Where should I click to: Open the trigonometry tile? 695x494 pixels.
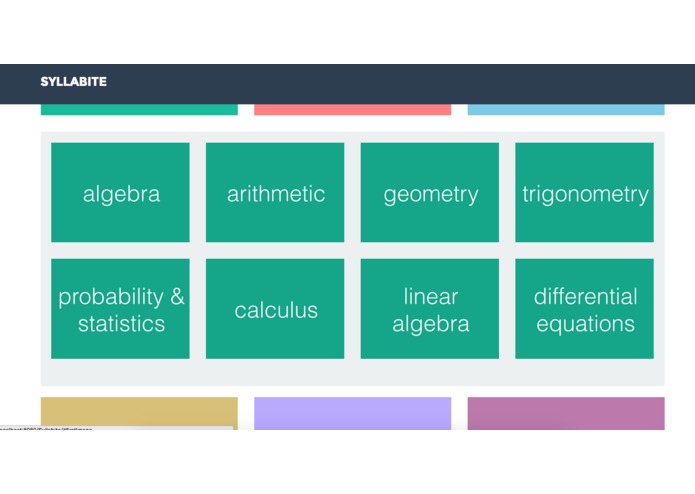pos(584,192)
